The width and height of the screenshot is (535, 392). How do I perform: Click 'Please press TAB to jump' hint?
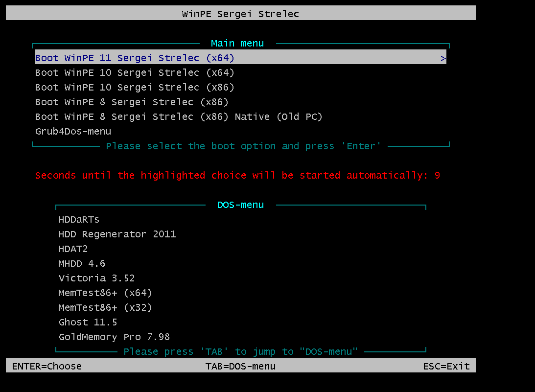click(240, 351)
